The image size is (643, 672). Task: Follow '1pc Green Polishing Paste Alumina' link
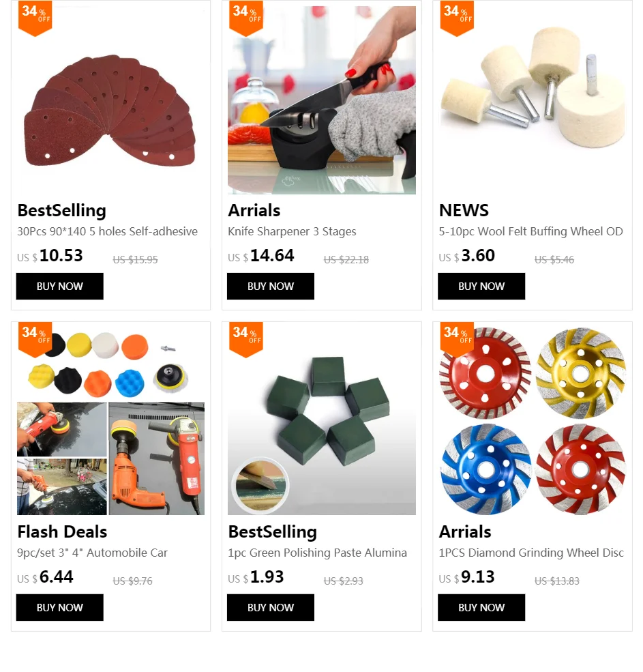[318, 553]
